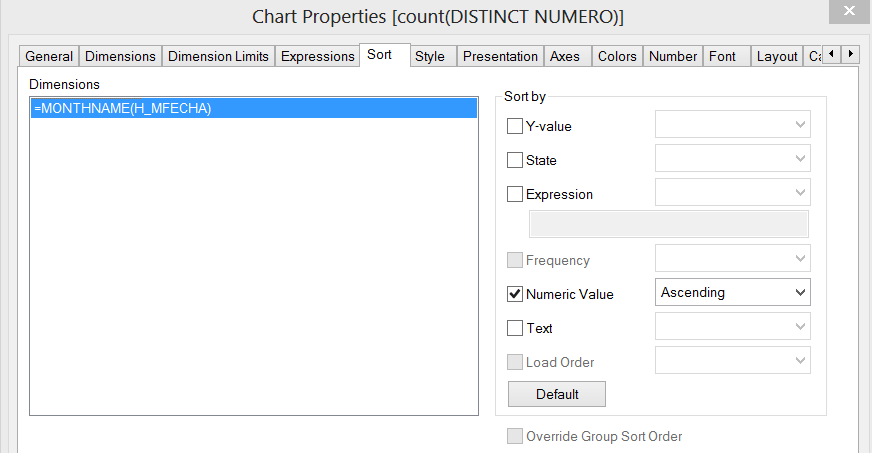
Task: Select the =MONTHNAME(H_MFECHA) dimension
Action: pos(122,109)
